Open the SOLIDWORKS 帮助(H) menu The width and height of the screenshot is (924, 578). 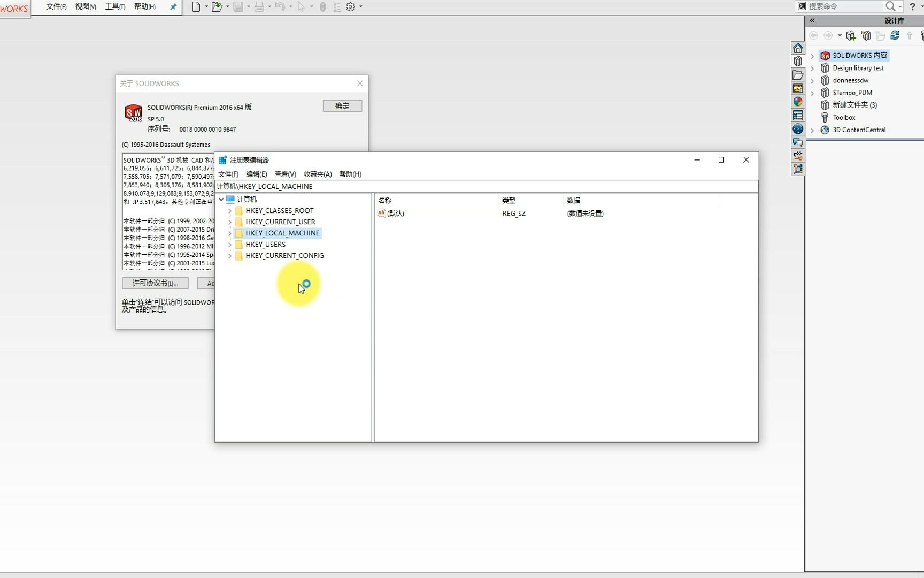coord(145,6)
